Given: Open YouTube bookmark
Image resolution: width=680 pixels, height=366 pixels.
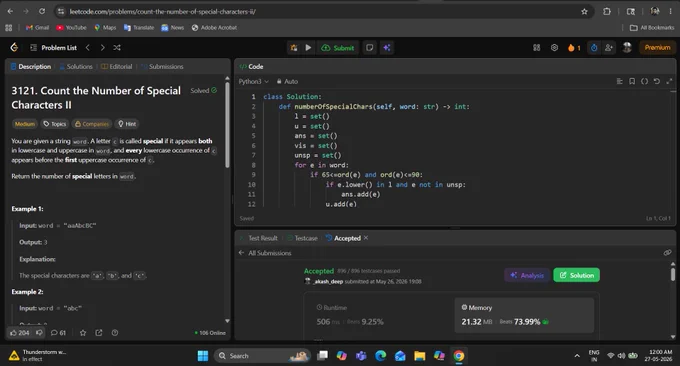Looking at the screenshot, I should coord(72,28).
